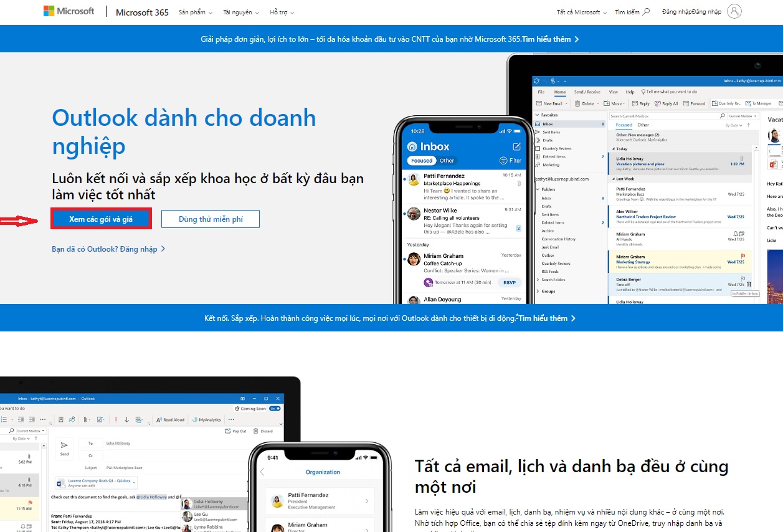The image size is (783, 532).
Task: Click Discard in compose pane
Action: coord(263,431)
